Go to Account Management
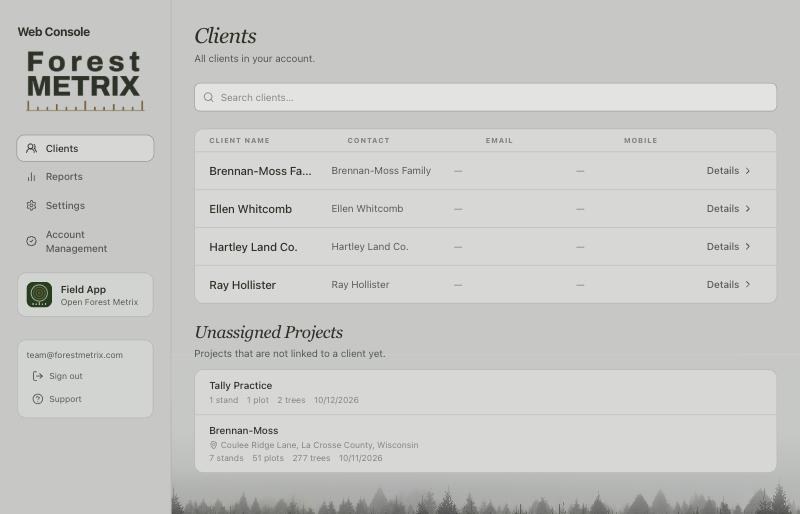 (x=85, y=241)
